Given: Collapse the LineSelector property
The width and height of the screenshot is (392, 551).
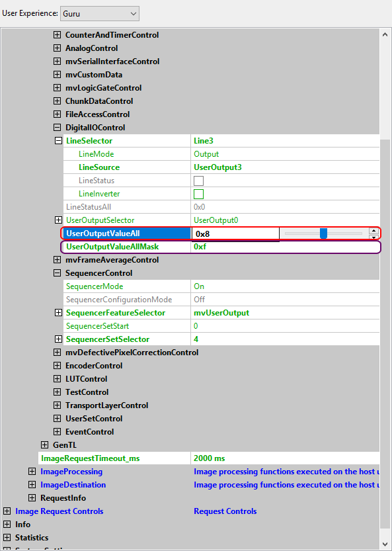Looking at the screenshot, I should (58, 140).
